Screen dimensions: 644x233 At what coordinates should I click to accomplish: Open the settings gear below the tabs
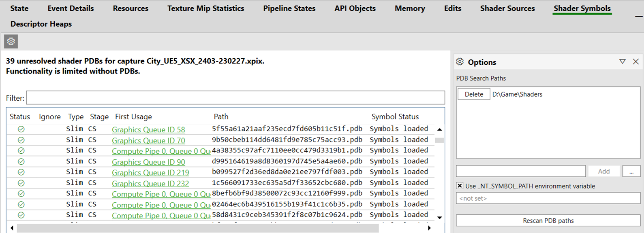pyautogui.click(x=11, y=41)
